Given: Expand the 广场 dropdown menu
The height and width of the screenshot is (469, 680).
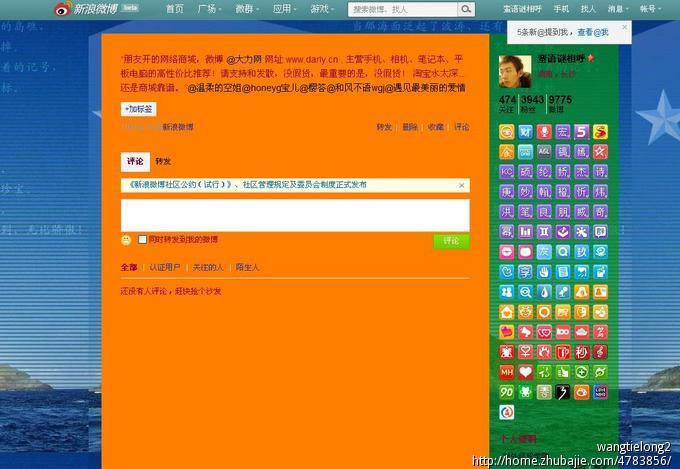Looking at the screenshot, I should pyautogui.click(x=209, y=9).
